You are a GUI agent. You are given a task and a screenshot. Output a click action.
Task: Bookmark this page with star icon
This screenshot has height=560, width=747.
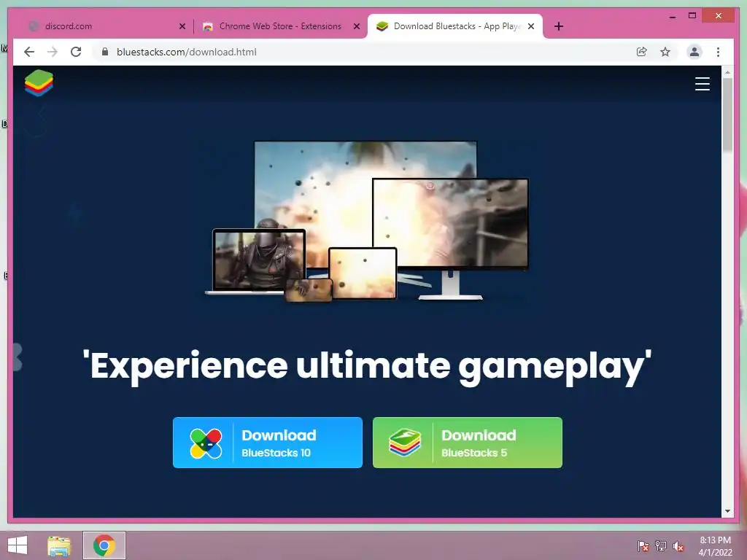[665, 52]
